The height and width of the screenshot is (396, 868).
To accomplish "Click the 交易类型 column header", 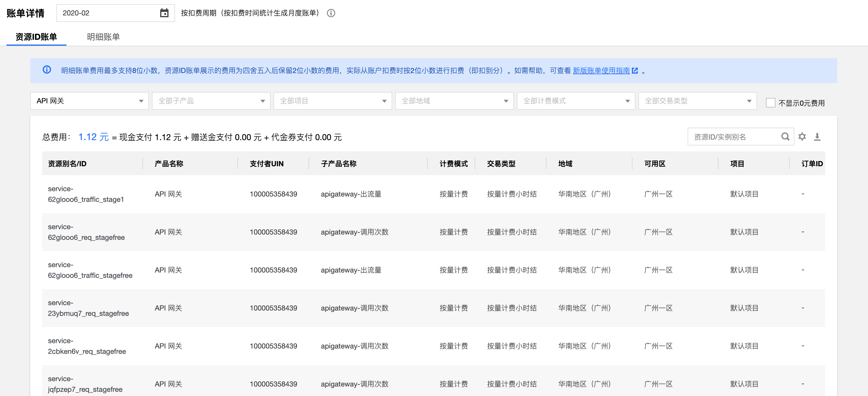I will tap(501, 164).
